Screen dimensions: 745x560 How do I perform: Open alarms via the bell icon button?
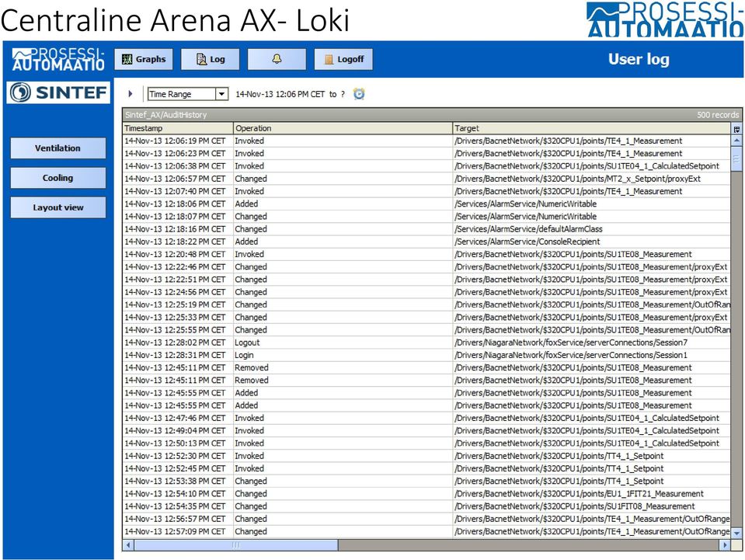tap(277, 59)
